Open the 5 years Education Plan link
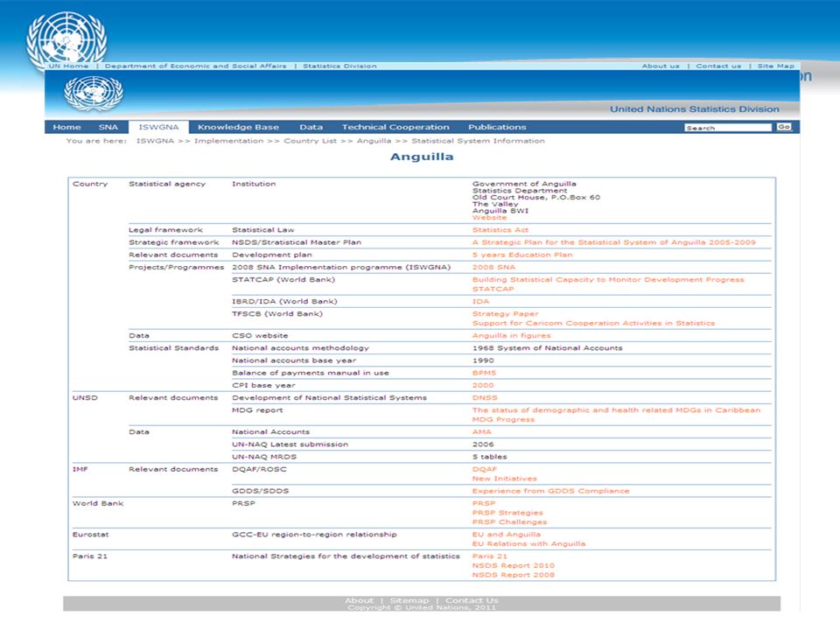The height and width of the screenshot is (630, 840). click(521, 255)
